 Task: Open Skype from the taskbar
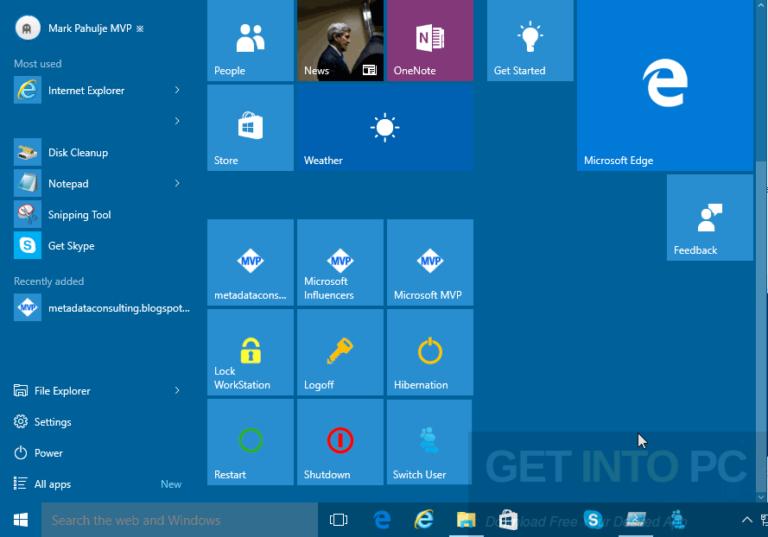point(593,520)
